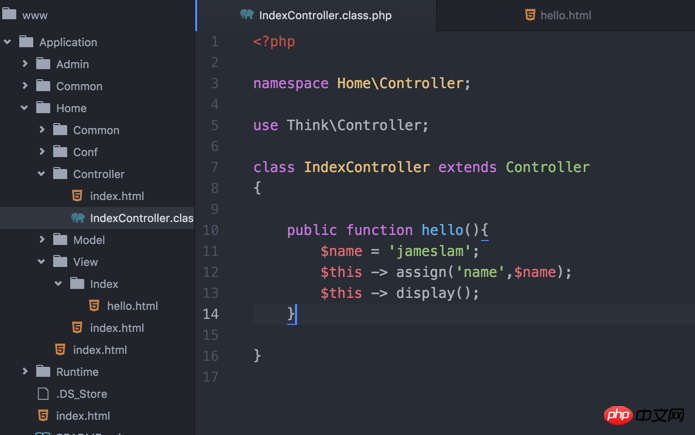The height and width of the screenshot is (435, 695).
Task: Click the closing brace on line 16
Action: click(x=257, y=356)
